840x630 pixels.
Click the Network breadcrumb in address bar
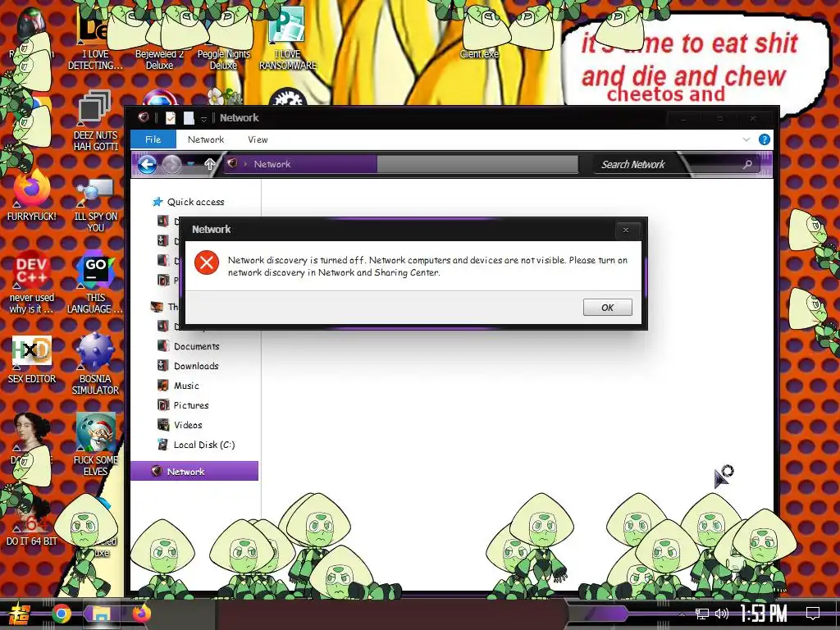pyautogui.click(x=272, y=164)
